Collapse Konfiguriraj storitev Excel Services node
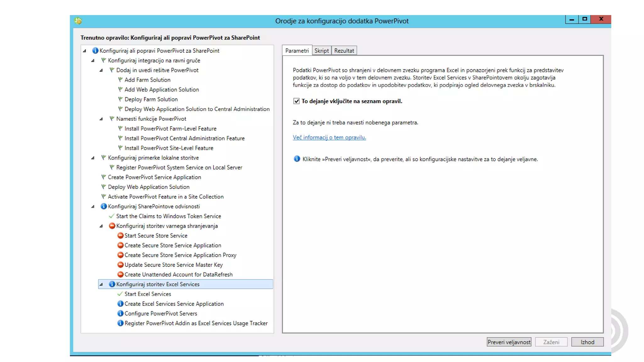Screen dimensions: 644x362 [101, 284]
